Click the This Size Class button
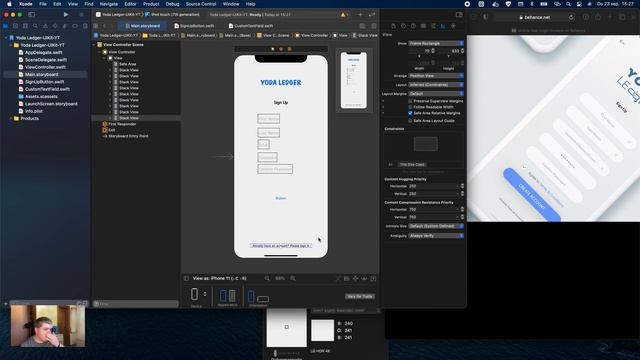Viewport: 640px width, 360px height. (412, 164)
